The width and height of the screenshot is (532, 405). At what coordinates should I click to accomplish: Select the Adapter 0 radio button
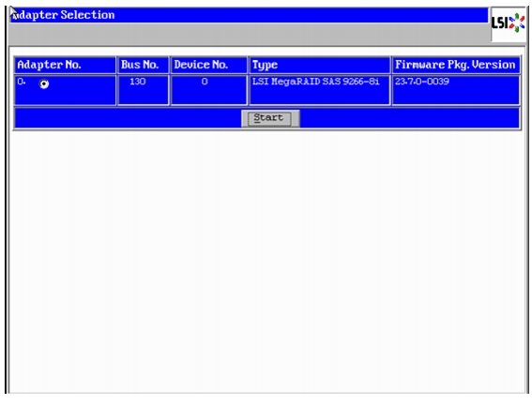[x=44, y=83]
